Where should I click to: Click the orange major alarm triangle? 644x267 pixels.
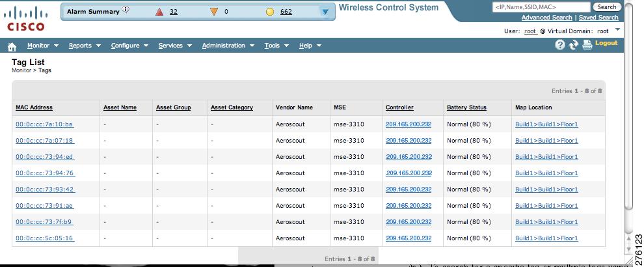[x=213, y=12]
